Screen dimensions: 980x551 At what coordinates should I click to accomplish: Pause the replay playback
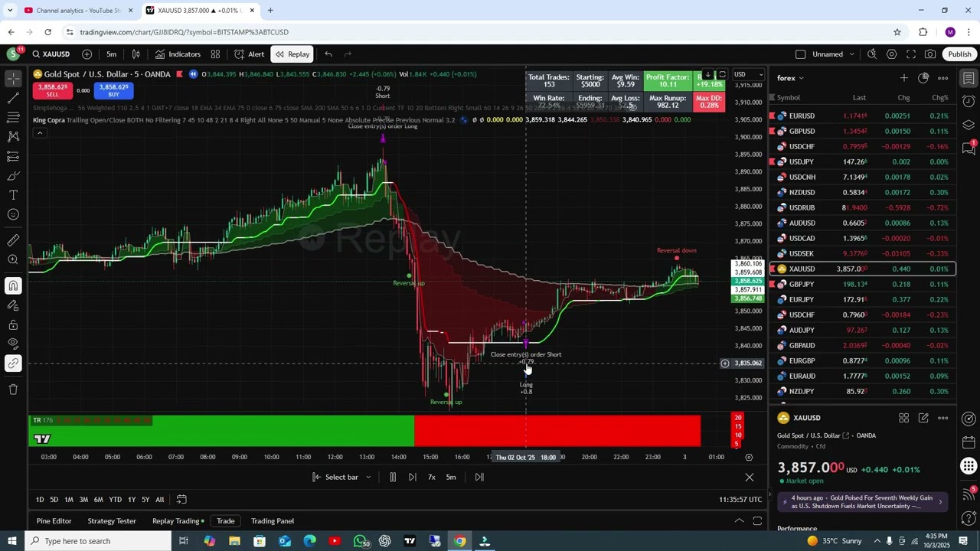coord(393,477)
